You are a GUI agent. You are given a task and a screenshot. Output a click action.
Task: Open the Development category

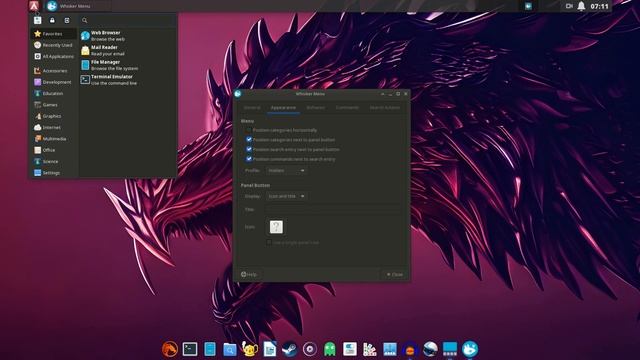53,82
